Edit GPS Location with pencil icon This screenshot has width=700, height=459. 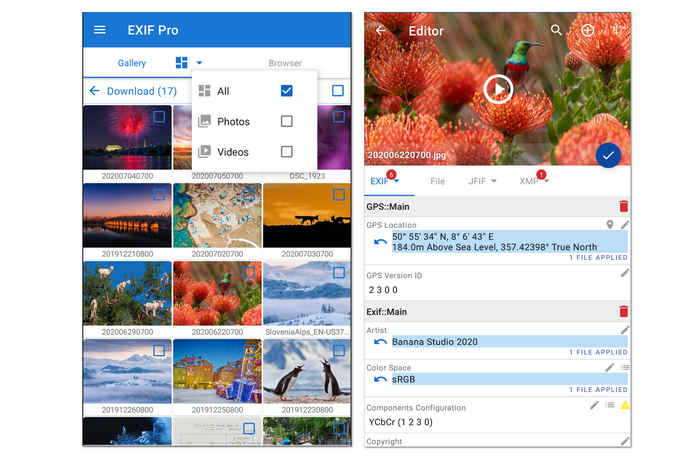click(625, 225)
